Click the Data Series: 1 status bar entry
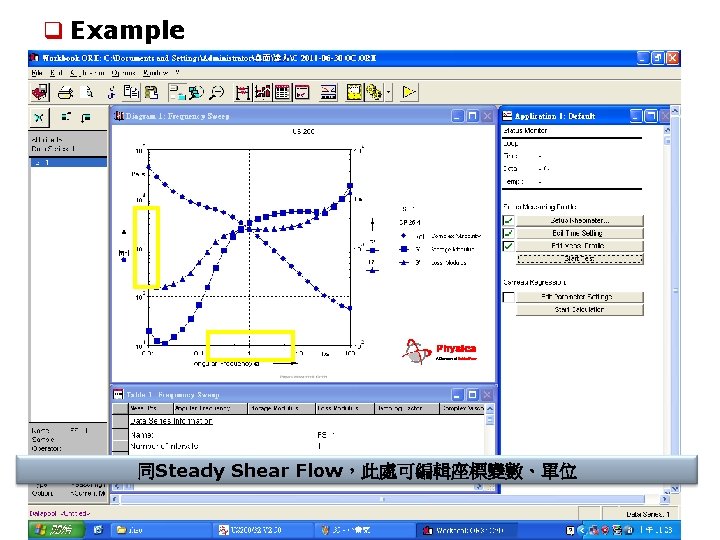The width and height of the screenshot is (720, 540). click(647, 514)
